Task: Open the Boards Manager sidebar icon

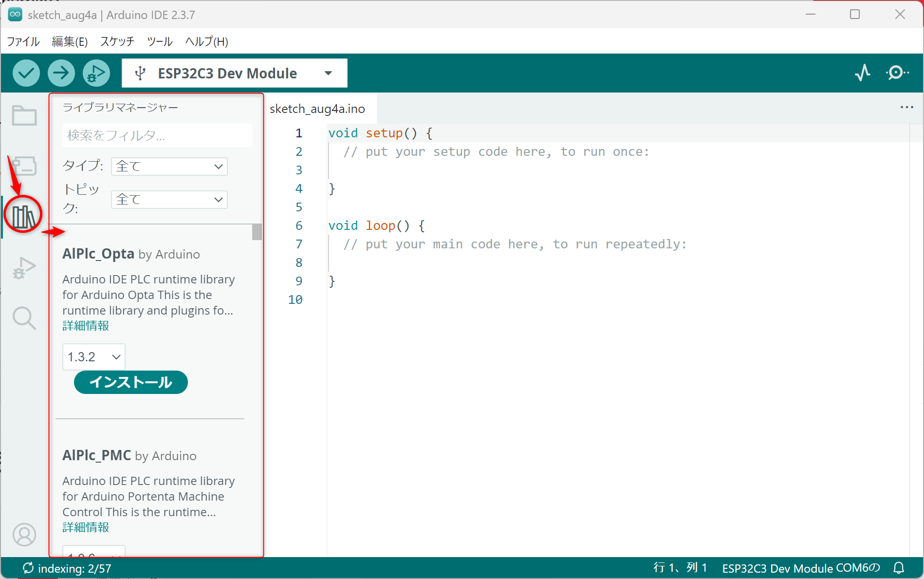Action: (x=24, y=166)
